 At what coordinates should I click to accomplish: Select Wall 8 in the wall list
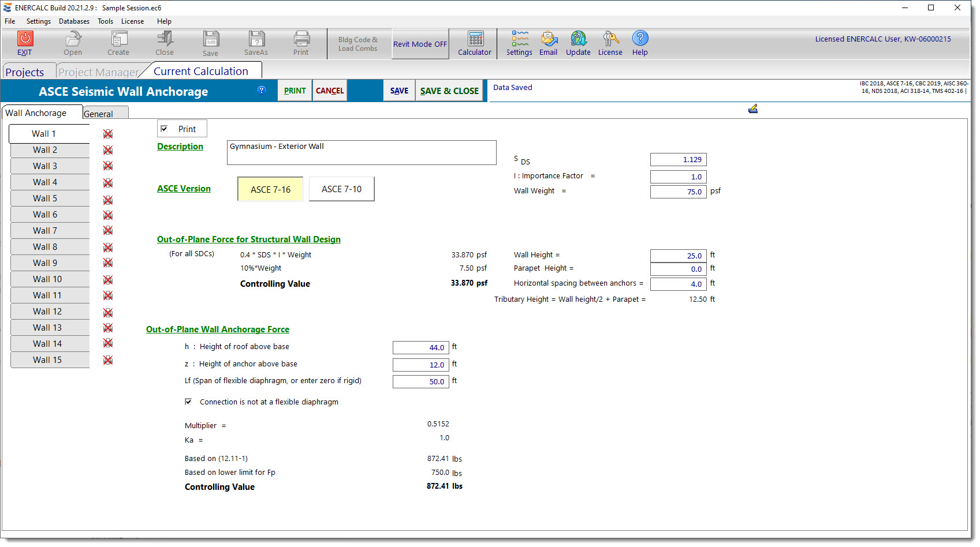[x=50, y=247]
